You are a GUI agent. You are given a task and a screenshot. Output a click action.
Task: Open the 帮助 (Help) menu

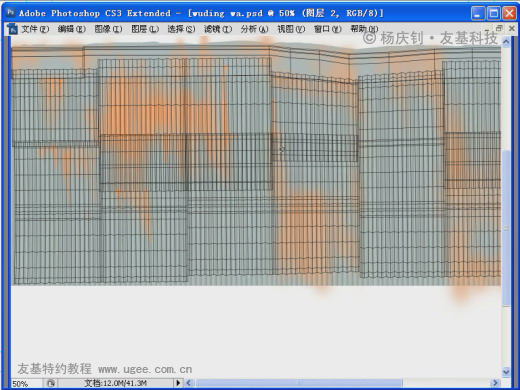click(x=364, y=29)
